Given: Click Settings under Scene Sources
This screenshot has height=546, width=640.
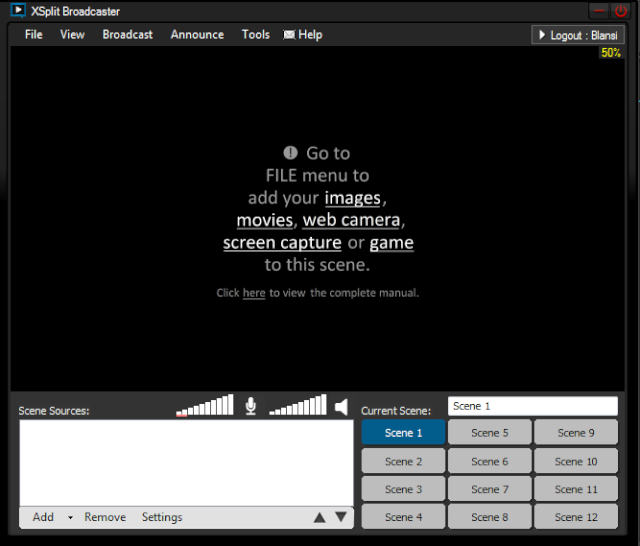Looking at the screenshot, I should coord(162,517).
